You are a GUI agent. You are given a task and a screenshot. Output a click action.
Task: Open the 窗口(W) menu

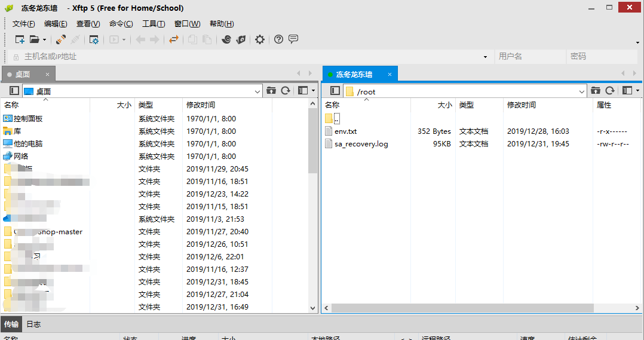(x=188, y=24)
